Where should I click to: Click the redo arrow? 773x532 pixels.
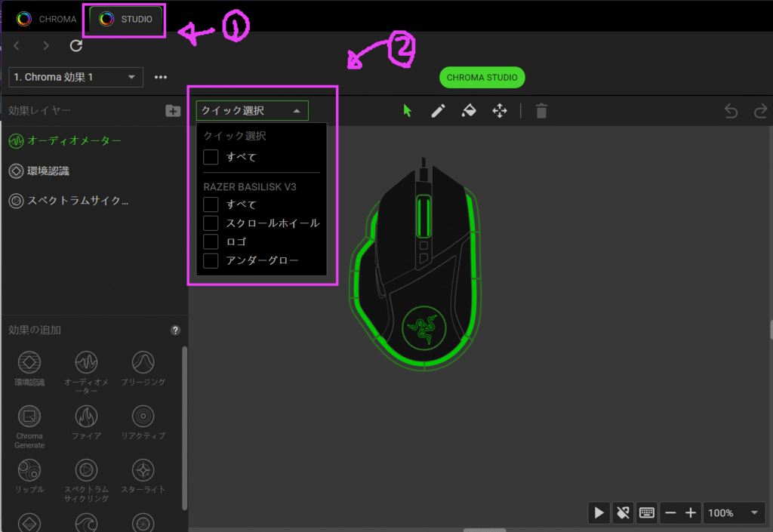pyautogui.click(x=761, y=112)
